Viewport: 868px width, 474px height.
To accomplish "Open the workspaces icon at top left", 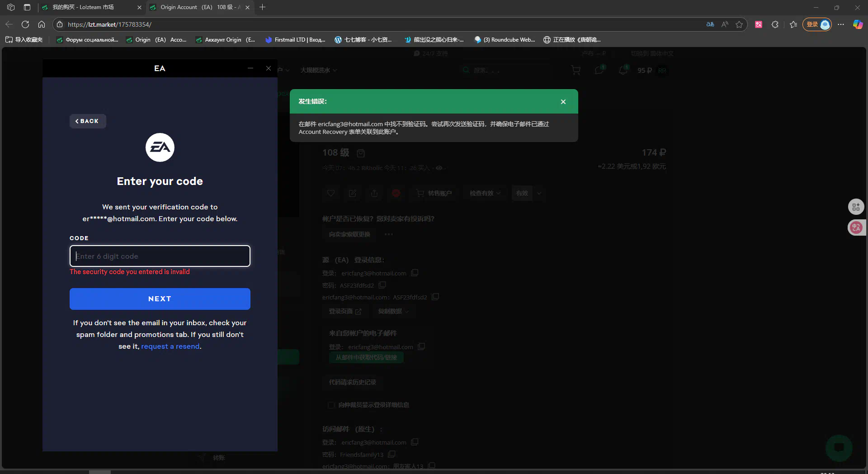I will click(x=11, y=7).
